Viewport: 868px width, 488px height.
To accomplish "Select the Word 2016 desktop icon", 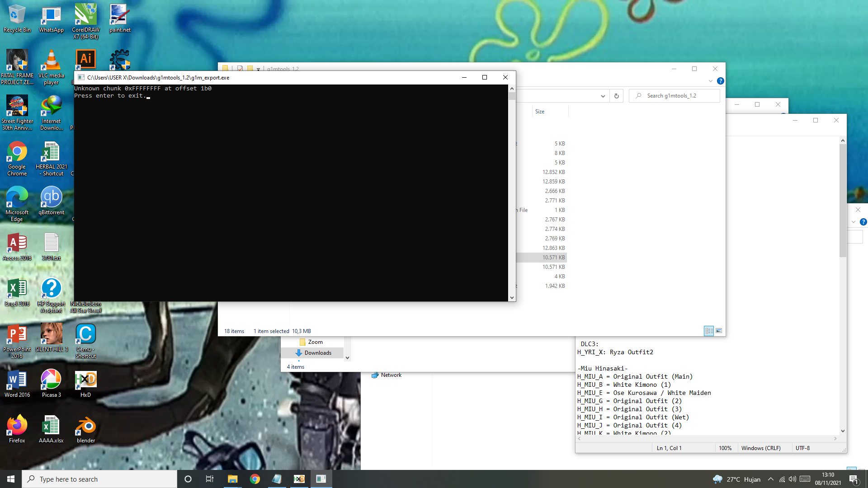I will (x=17, y=383).
